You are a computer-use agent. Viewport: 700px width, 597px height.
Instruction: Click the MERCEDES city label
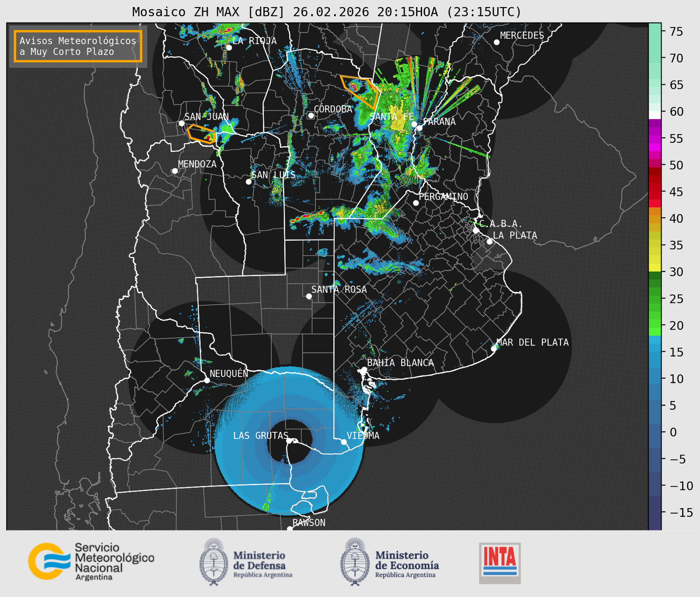tap(522, 36)
